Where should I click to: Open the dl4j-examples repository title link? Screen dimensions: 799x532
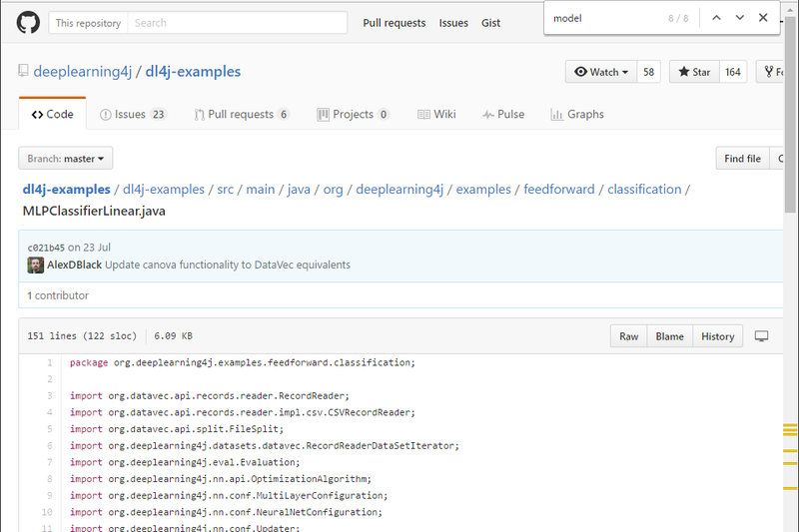pos(193,71)
